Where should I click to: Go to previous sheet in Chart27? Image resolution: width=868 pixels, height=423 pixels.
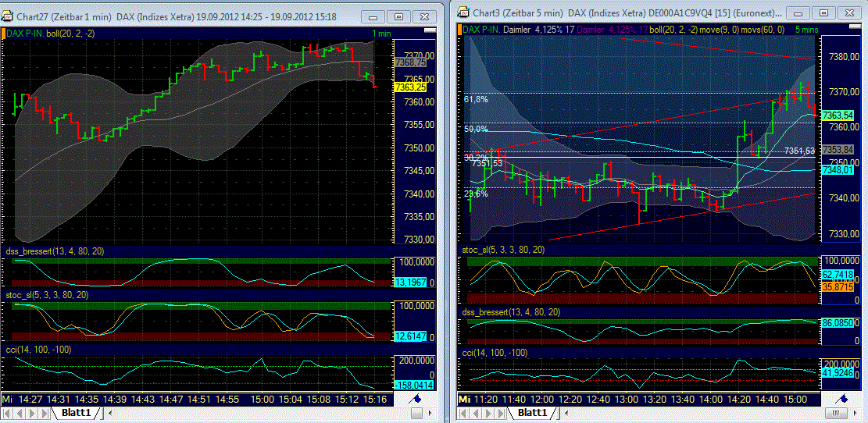[x=20, y=413]
